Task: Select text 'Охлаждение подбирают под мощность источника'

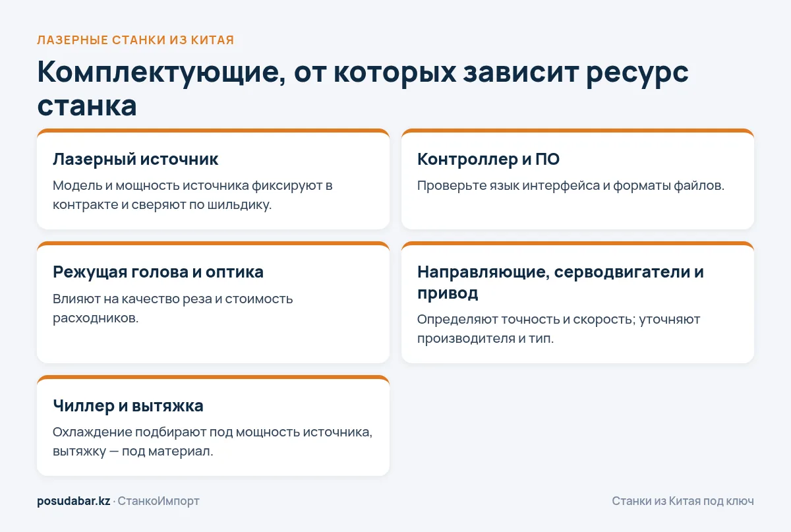Action: 212,433
